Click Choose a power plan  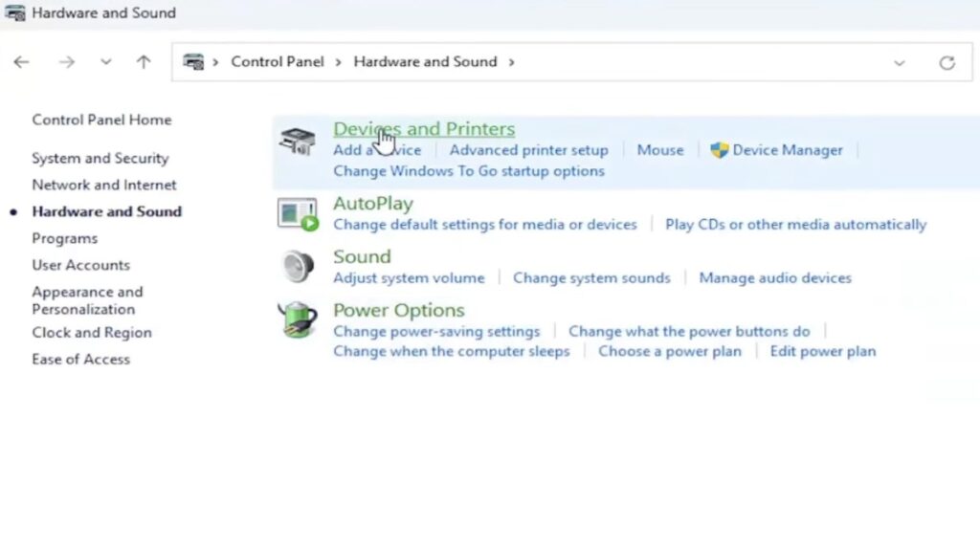669,352
